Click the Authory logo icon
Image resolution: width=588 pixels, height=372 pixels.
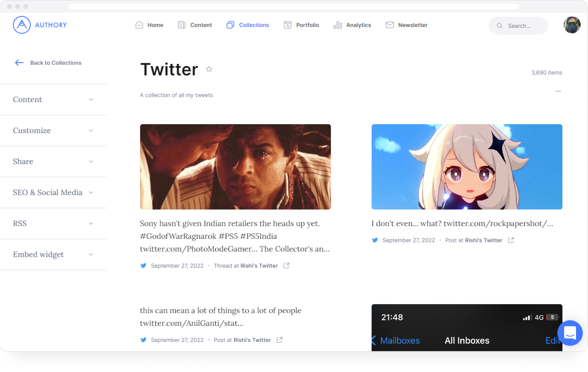[x=22, y=25]
